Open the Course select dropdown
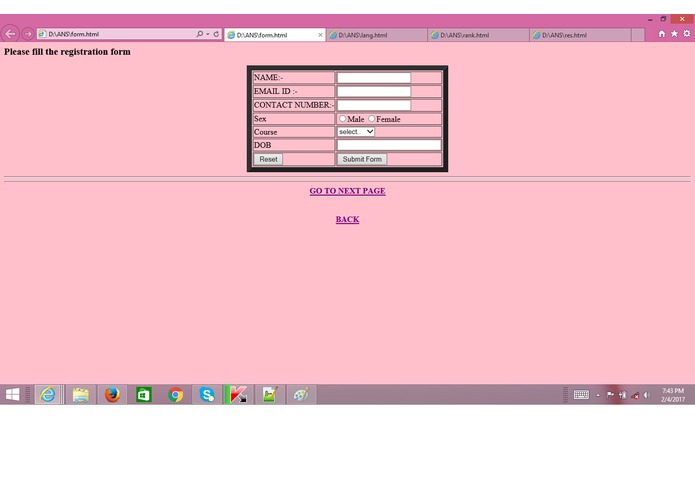The image size is (695, 494). click(356, 132)
